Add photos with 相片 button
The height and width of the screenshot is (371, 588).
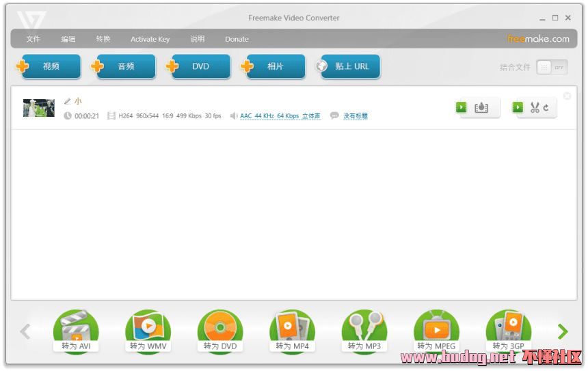click(273, 66)
